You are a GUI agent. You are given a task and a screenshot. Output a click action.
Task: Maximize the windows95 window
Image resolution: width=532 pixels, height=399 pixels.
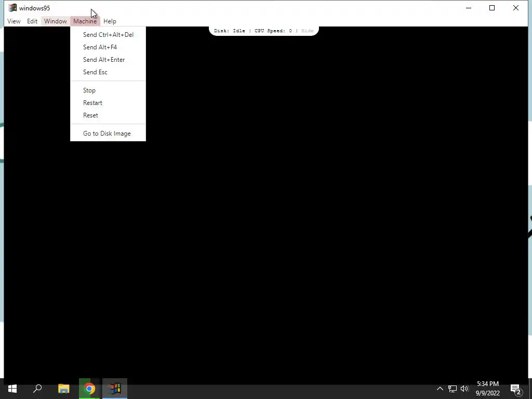pyautogui.click(x=492, y=8)
